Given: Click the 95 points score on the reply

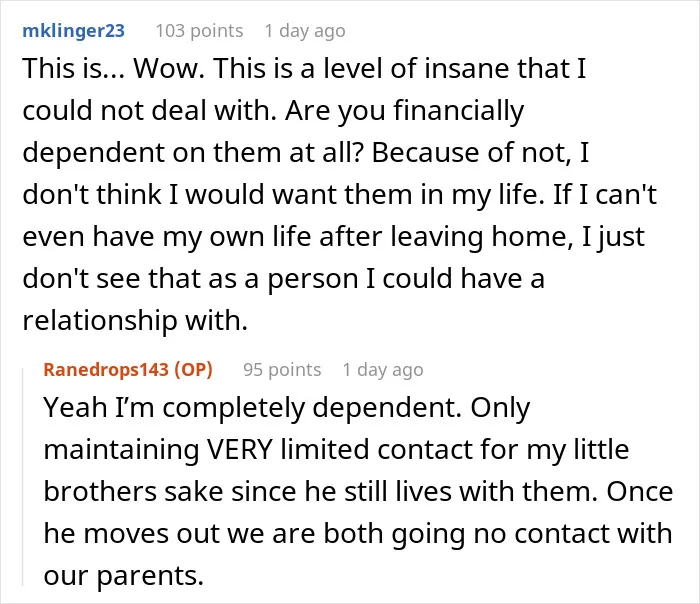Looking at the screenshot, I should pyautogui.click(x=282, y=370).
